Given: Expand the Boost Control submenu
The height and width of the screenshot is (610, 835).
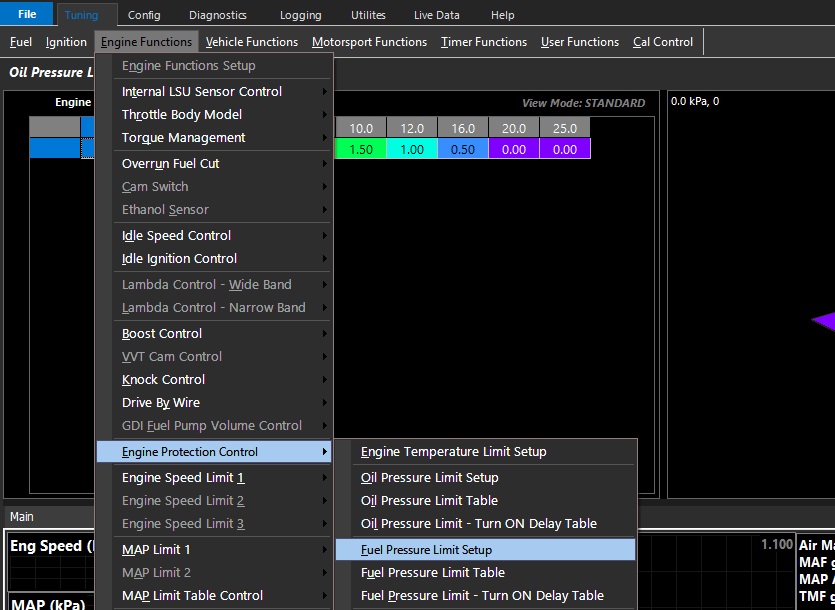Looking at the screenshot, I should point(214,334).
